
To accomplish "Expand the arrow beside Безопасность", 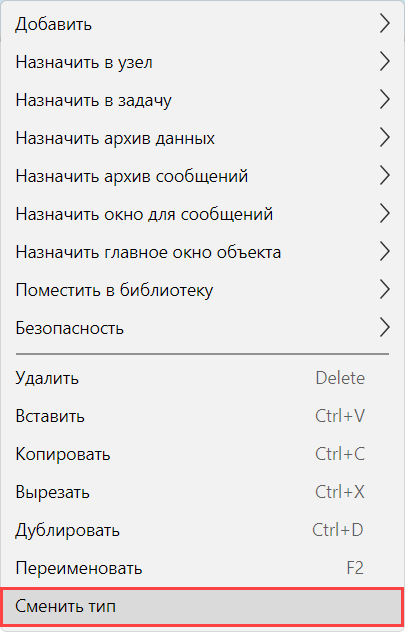I will [385, 328].
